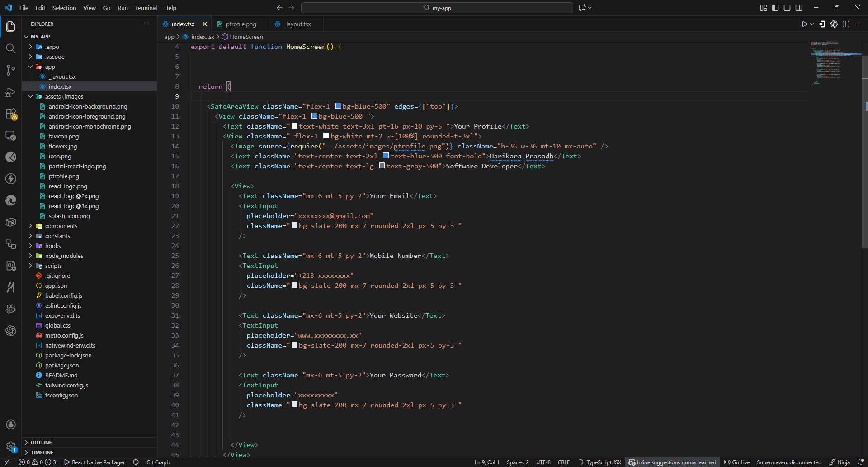
Task: Click the Accounts icon
Action: click(x=11, y=424)
